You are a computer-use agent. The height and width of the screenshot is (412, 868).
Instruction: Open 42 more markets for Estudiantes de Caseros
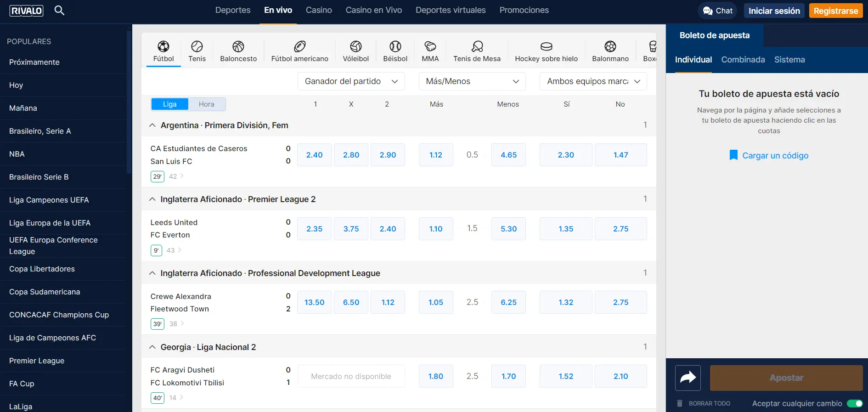point(176,176)
